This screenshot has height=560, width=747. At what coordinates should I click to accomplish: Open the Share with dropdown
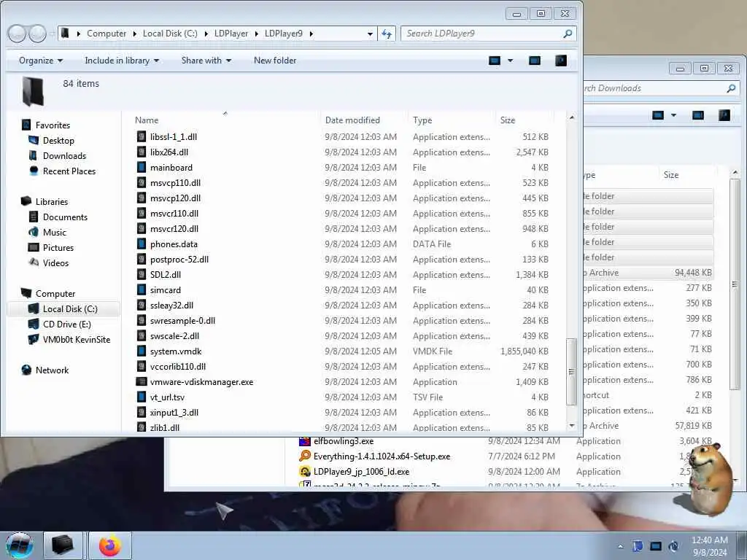(206, 61)
